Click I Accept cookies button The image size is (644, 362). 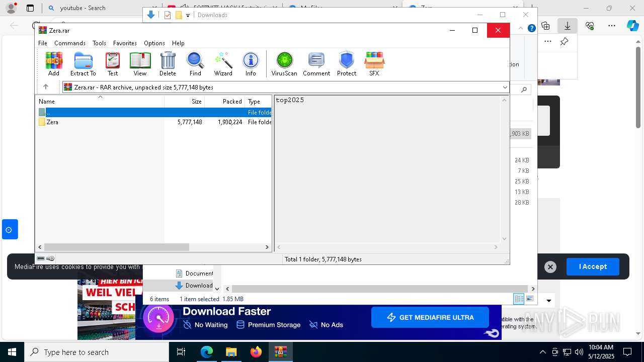[x=593, y=266]
